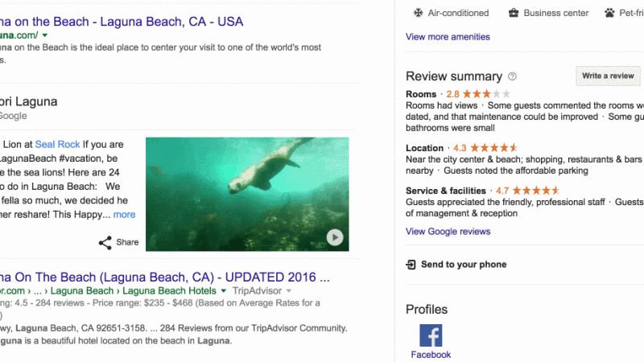Open the View more amenities link
This screenshot has width=644, height=362.
click(x=448, y=36)
